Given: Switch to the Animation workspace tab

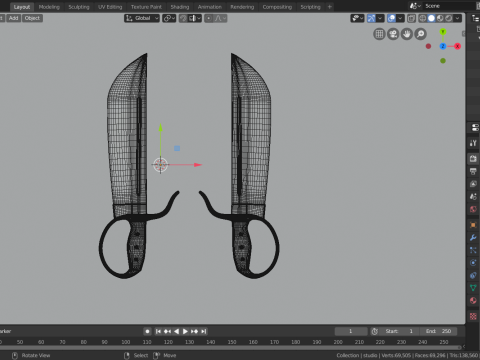Looking at the screenshot, I should pos(210,7).
